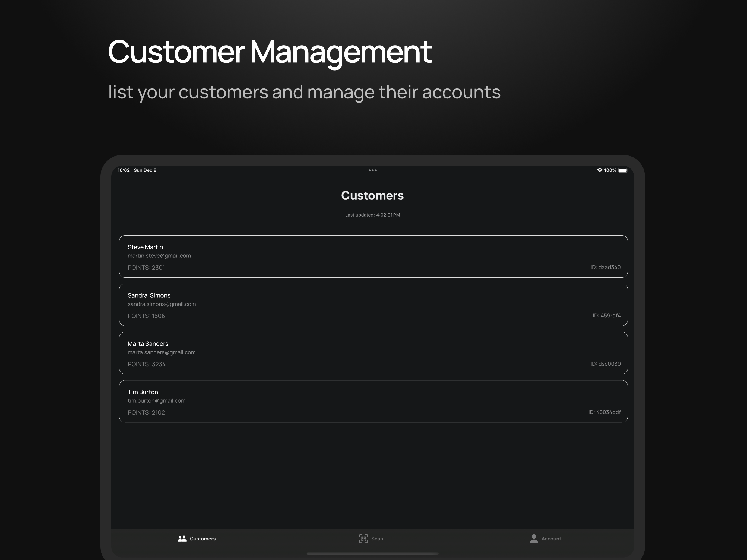Tap the Sun Dec 8 date

pyautogui.click(x=145, y=170)
